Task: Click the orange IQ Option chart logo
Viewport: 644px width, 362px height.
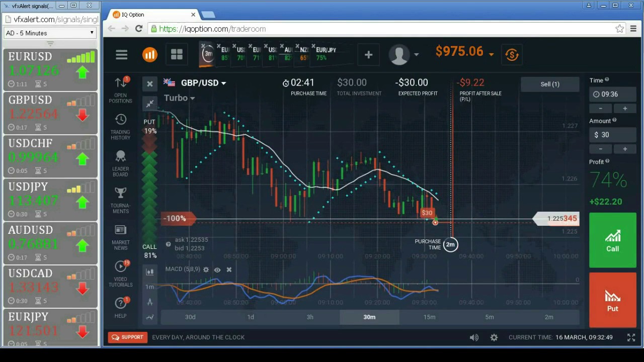Action: point(149,55)
